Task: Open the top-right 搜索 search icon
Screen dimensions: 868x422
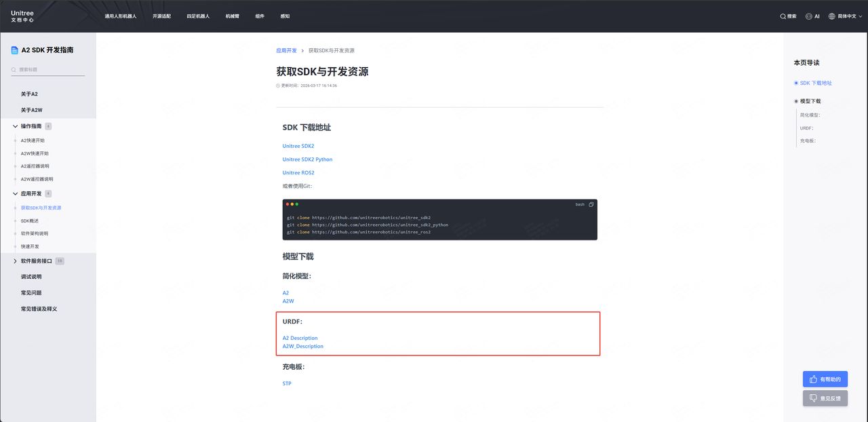Action: tap(788, 16)
